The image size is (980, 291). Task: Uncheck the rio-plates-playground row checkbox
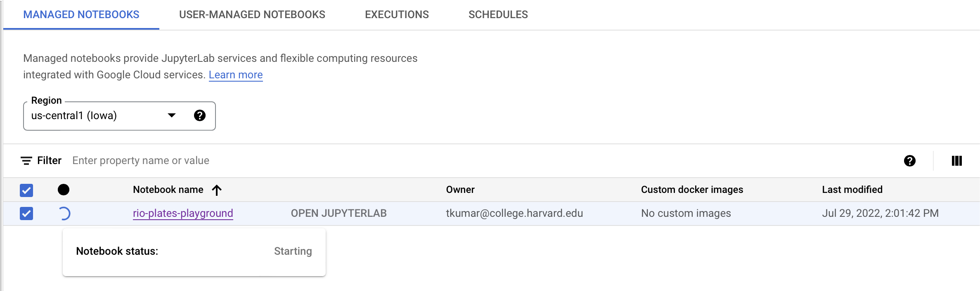tap(26, 214)
